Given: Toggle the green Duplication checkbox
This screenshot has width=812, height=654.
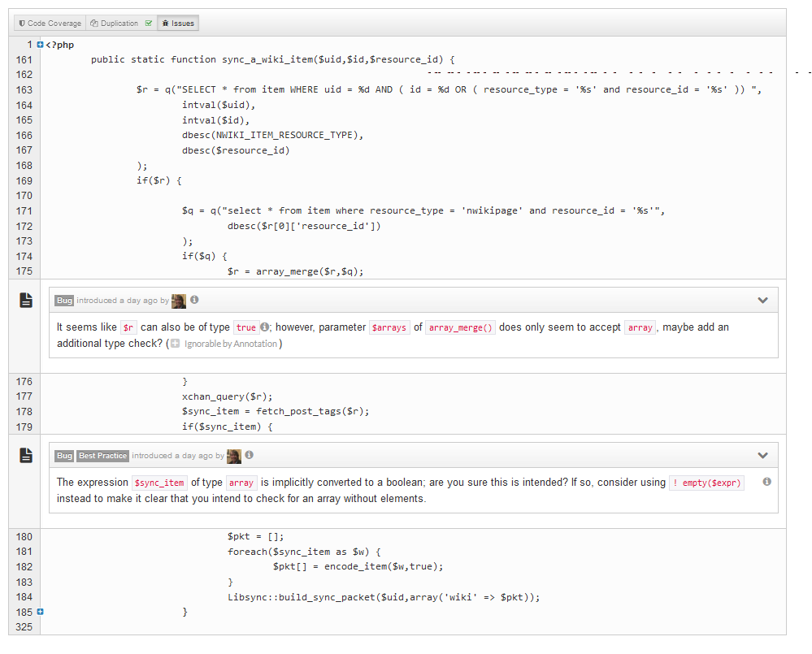Looking at the screenshot, I should [x=148, y=24].
